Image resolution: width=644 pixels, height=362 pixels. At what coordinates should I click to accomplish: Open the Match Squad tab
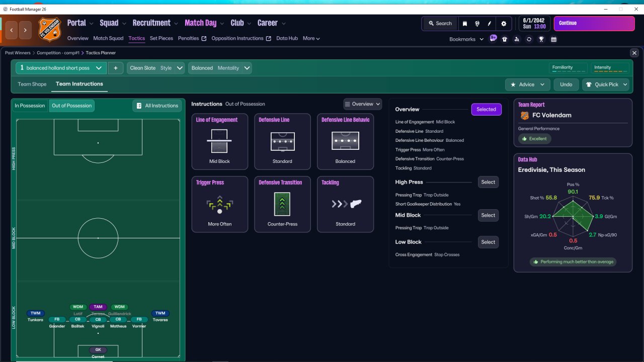point(108,38)
